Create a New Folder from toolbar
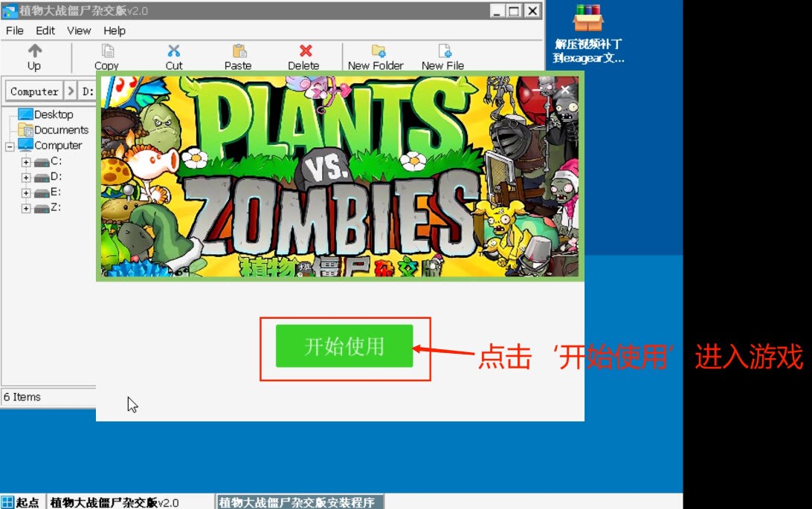The width and height of the screenshot is (812, 509). [376, 57]
